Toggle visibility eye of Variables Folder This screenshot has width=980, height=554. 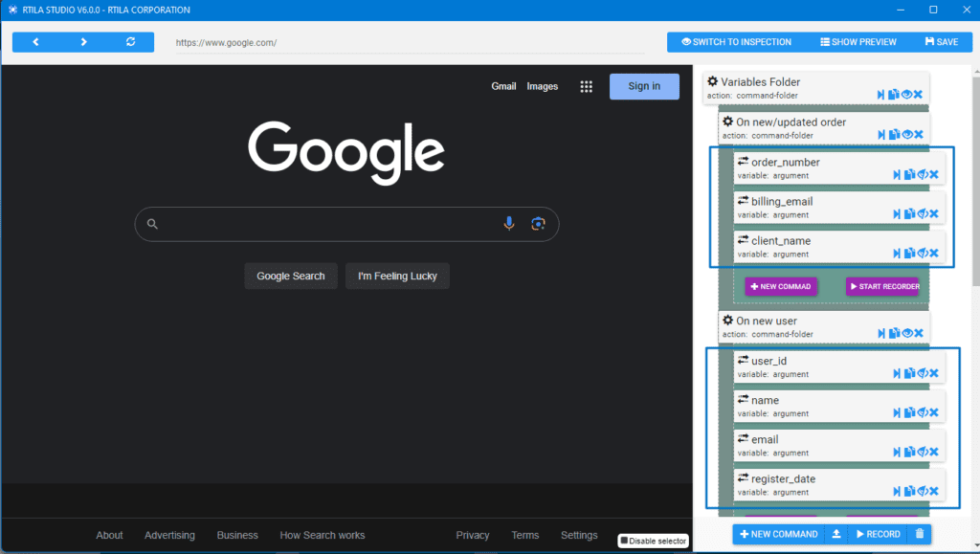click(906, 95)
